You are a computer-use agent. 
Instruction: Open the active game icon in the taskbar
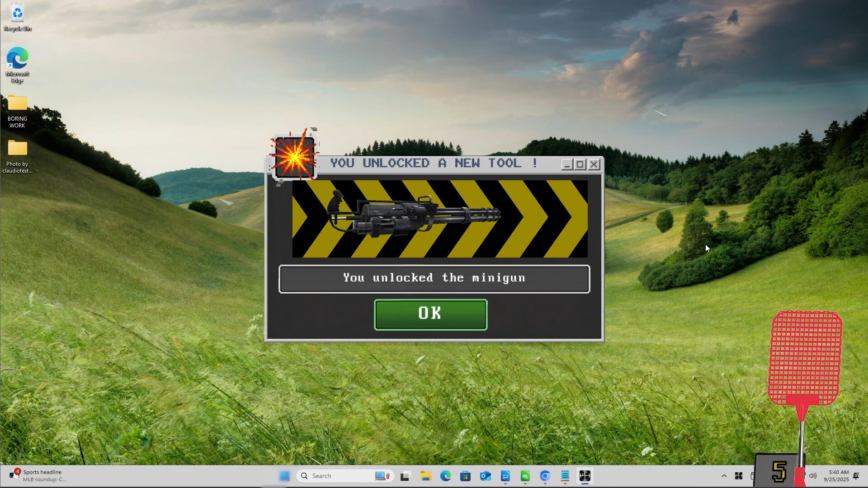(585, 476)
